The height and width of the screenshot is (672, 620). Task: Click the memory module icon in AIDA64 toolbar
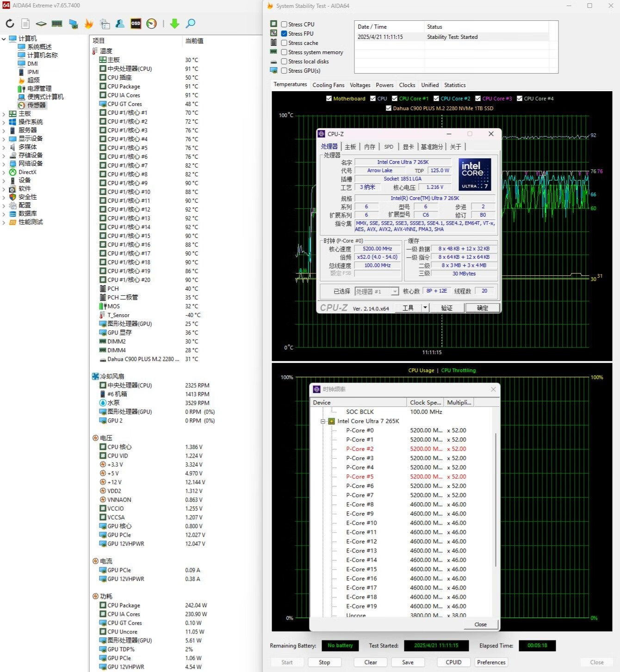pyautogui.click(x=57, y=24)
